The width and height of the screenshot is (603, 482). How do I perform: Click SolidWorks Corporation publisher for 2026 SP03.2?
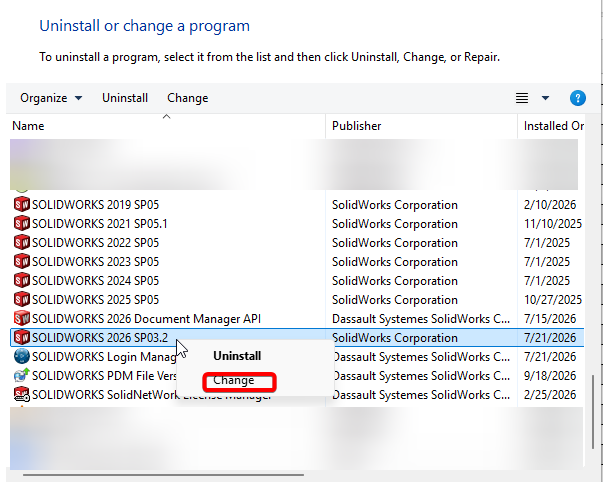pyautogui.click(x=395, y=338)
